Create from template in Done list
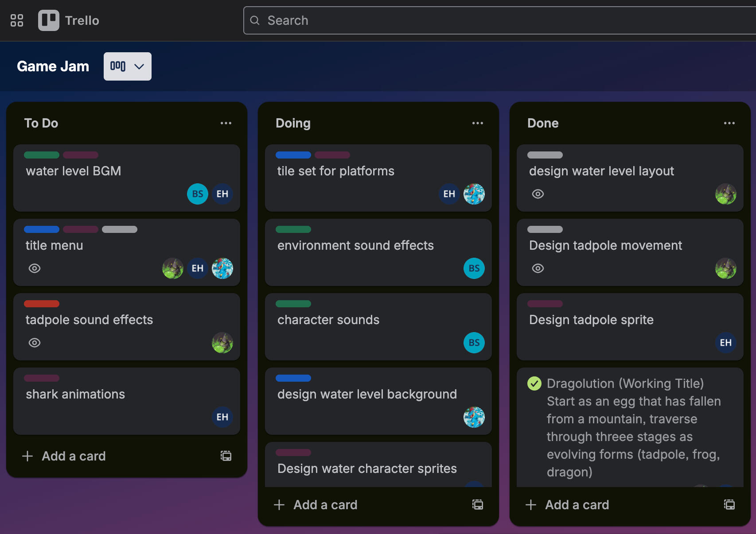 click(x=729, y=504)
